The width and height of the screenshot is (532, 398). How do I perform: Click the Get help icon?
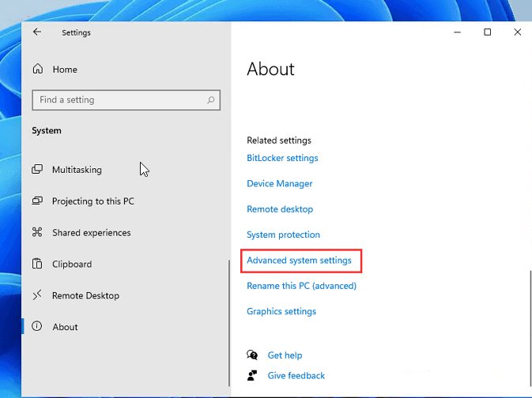(252, 355)
